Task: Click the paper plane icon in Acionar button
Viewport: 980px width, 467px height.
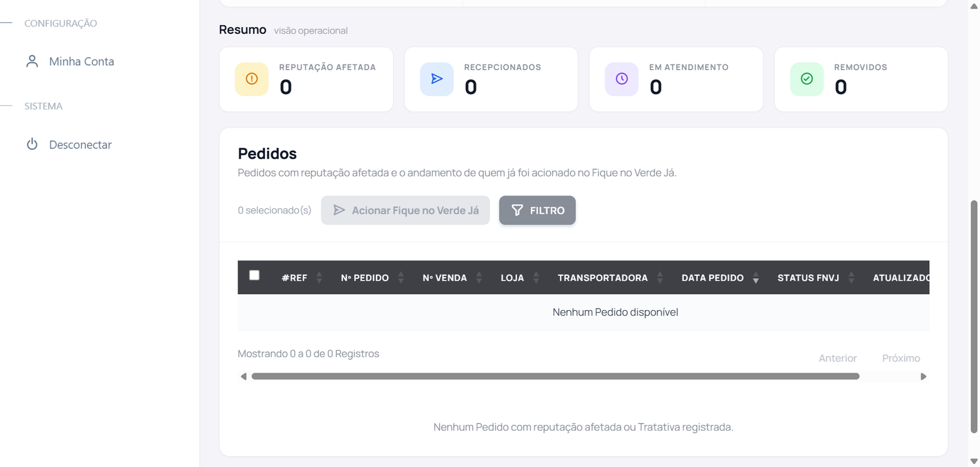Action: [x=339, y=210]
